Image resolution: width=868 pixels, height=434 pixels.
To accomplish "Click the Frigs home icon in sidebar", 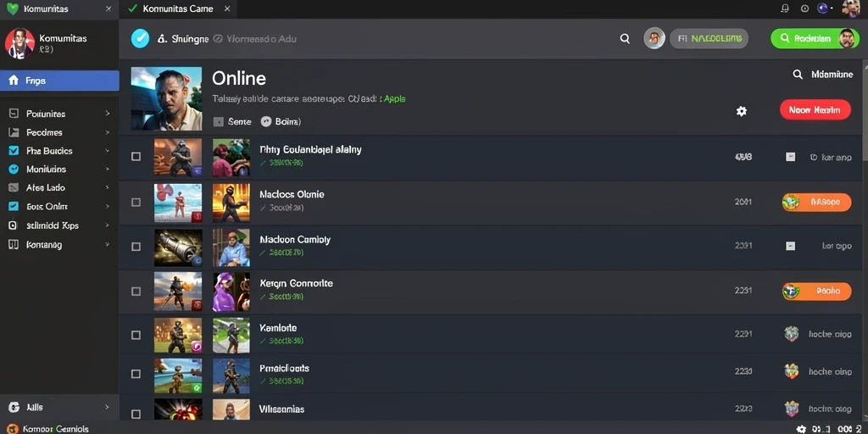I will coord(14,81).
